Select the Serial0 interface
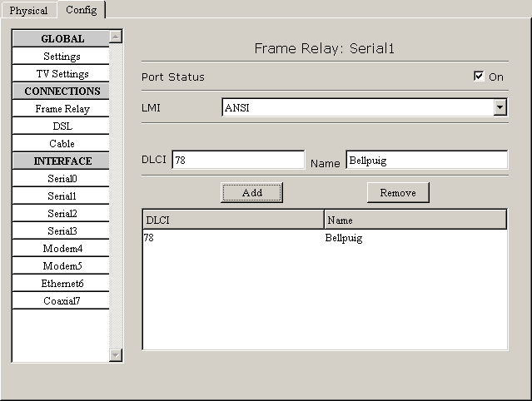Screen dimensions: 532x401 [x=62, y=179]
